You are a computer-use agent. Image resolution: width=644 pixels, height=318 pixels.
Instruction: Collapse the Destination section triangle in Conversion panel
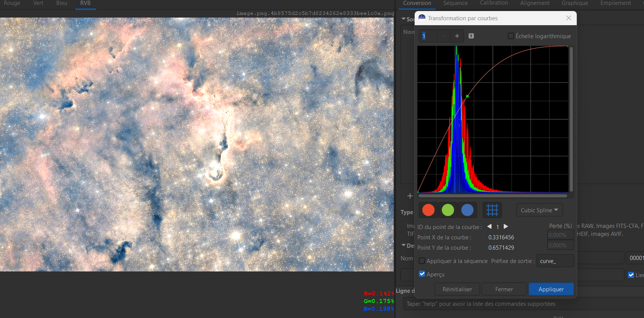tap(404, 245)
